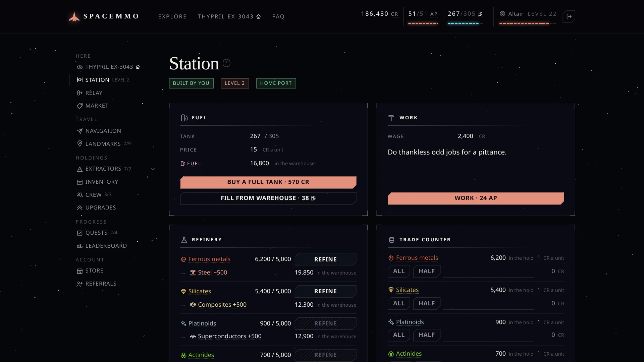The image size is (644, 362).
Task: Click the Actinides link in Trade Counter
Action: 409,354
